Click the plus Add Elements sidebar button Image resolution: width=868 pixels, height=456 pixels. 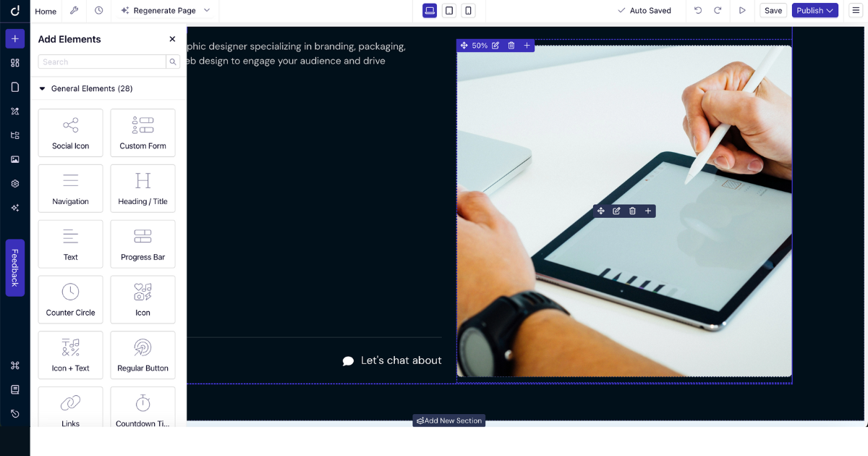15,39
